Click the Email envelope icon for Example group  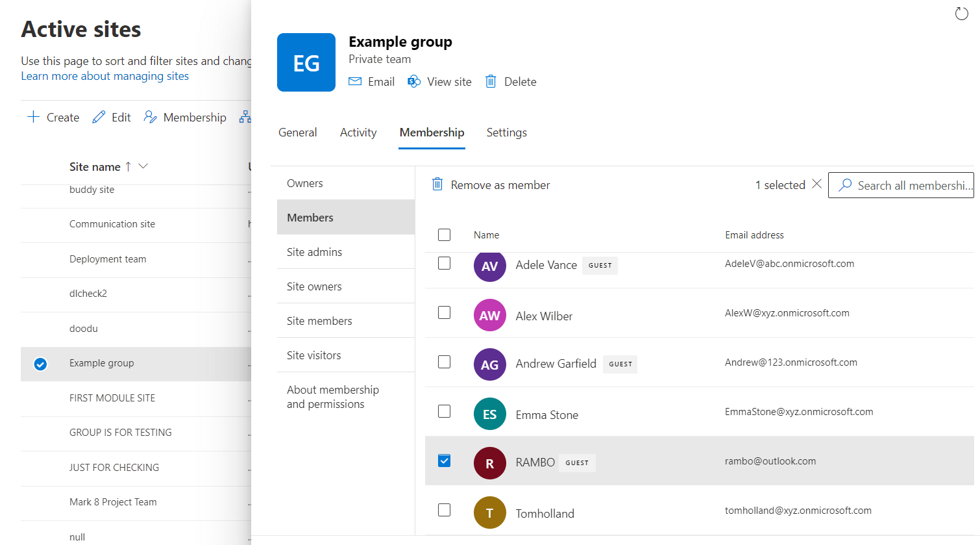click(354, 81)
